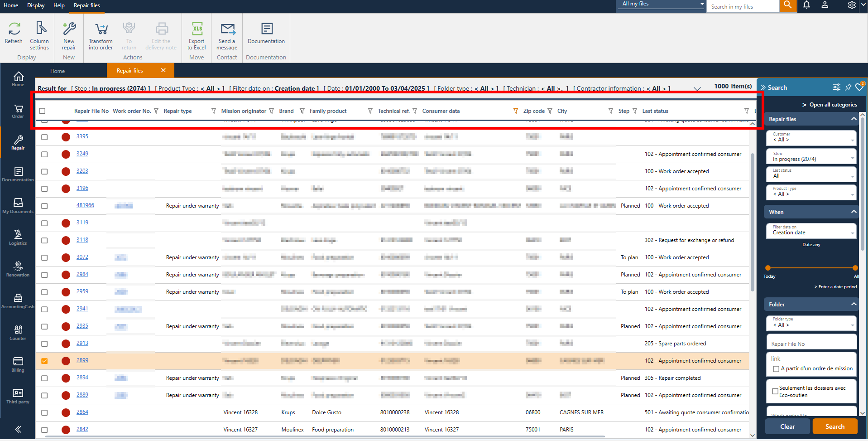Enable Seulement les dossiers avec Eco-soutien

(x=775, y=391)
